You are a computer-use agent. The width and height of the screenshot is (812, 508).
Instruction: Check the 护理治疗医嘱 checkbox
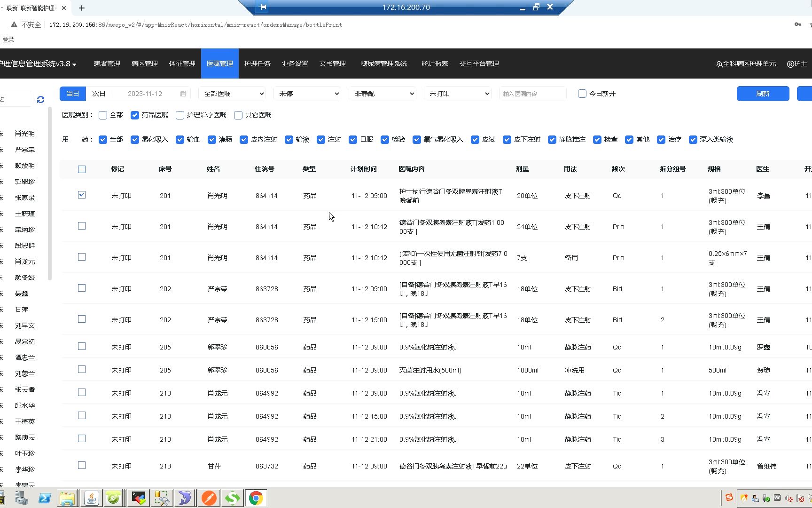pyautogui.click(x=180, y=115)
